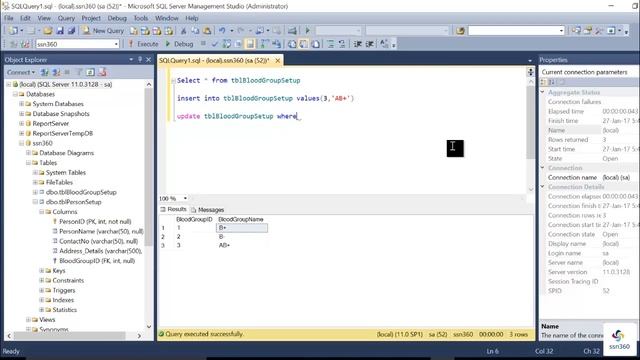Collapse the Databases tree node
640x360 pixels.
pos(15,94)
